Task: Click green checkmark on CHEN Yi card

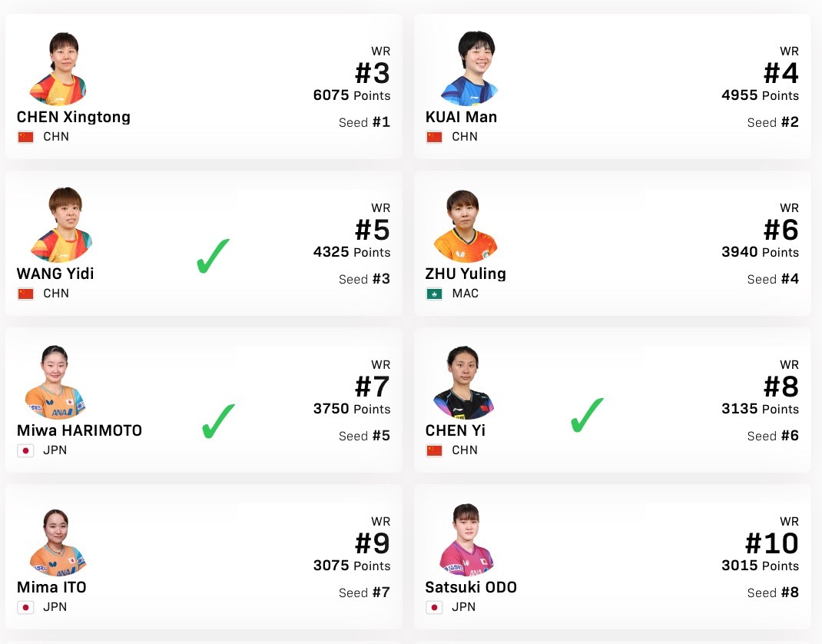Action: pyautogui.click(x=587, y=415)
